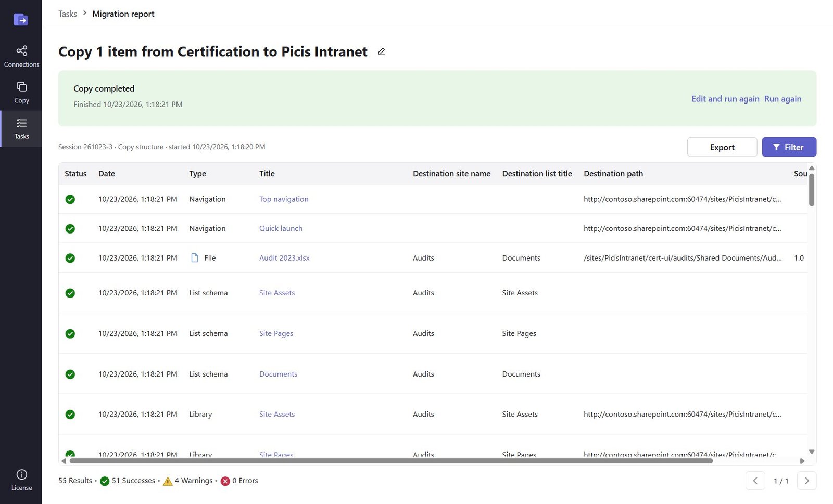
Task: Click the red Errors icon in summary
Action: (x=225, y=481)
